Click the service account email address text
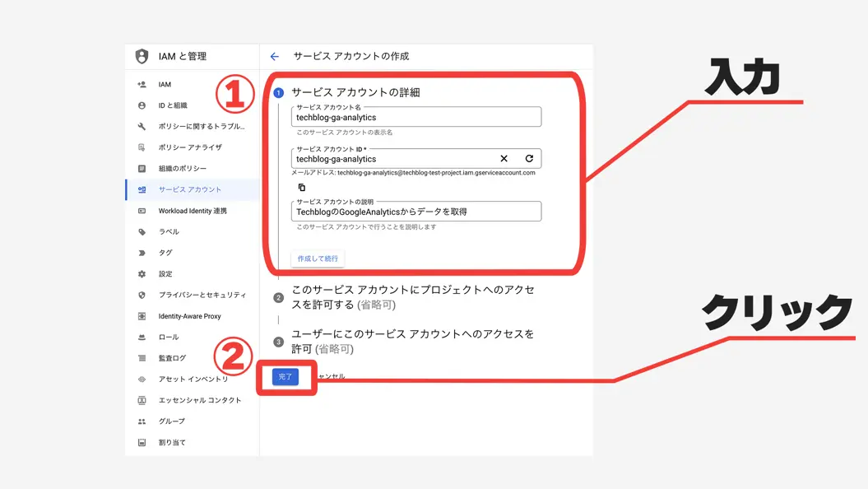868x489 pixels. [436, 173]
